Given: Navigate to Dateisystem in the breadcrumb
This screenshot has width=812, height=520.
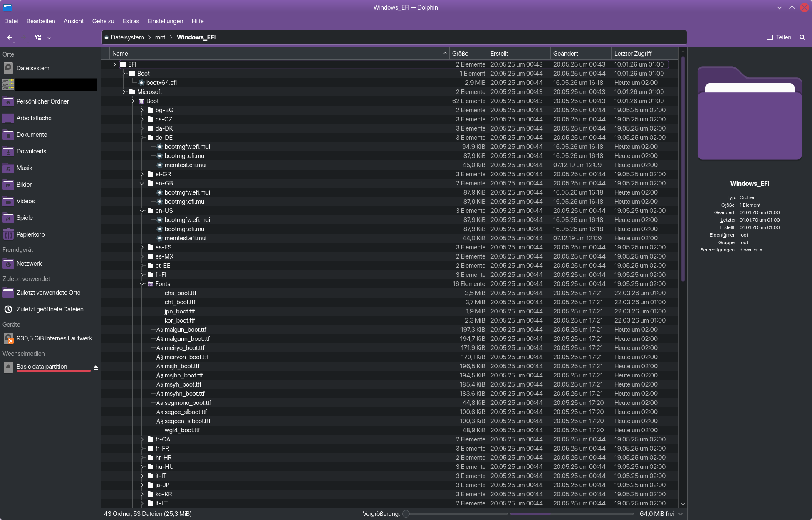Looking at the screenshot, I should pos(127,37).
